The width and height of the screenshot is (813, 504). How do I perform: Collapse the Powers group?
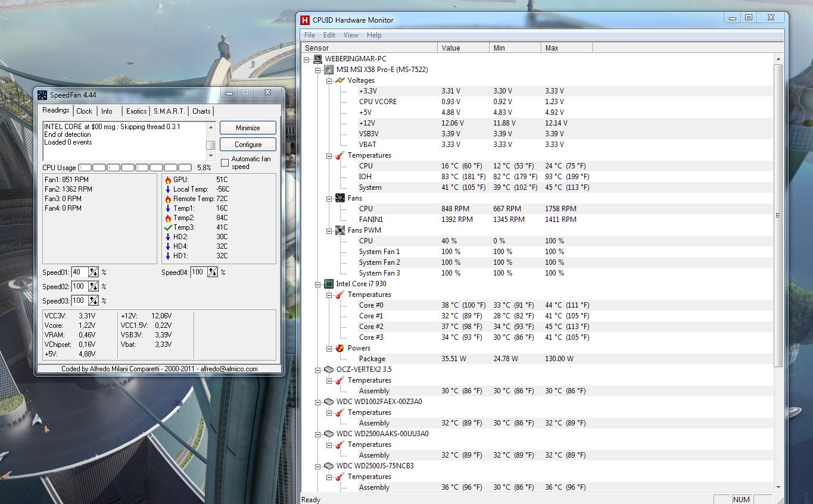[329, 348]
